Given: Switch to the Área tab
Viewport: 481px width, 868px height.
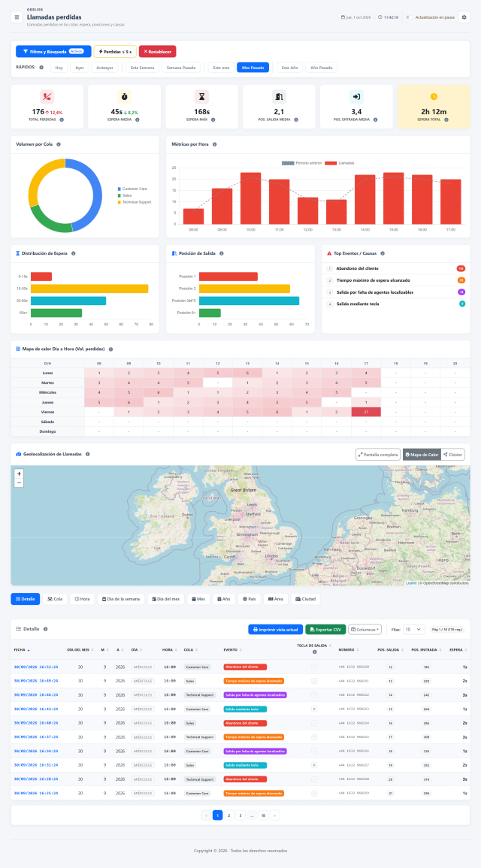Looking at the screenshot, I should (276, 599).
